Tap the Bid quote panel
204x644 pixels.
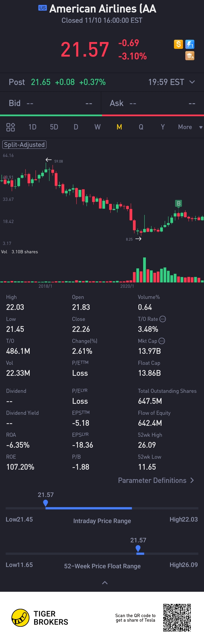click(x=50, y=103)
